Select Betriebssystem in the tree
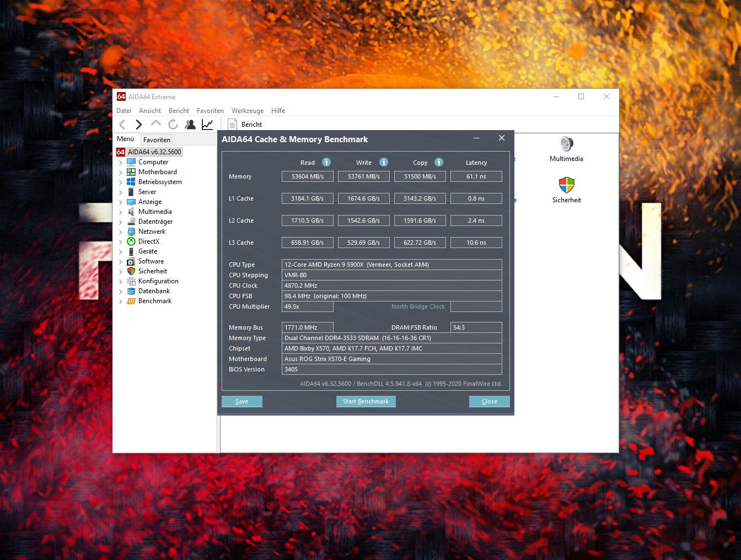Viewport: 741px width, 560px height. coord(160,182)
